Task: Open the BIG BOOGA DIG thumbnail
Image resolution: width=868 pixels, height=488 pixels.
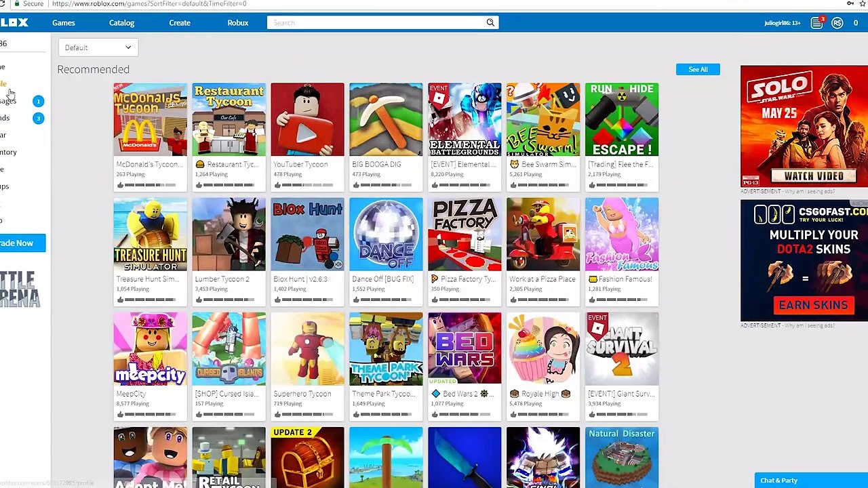Action: click(x=386, y=119)
